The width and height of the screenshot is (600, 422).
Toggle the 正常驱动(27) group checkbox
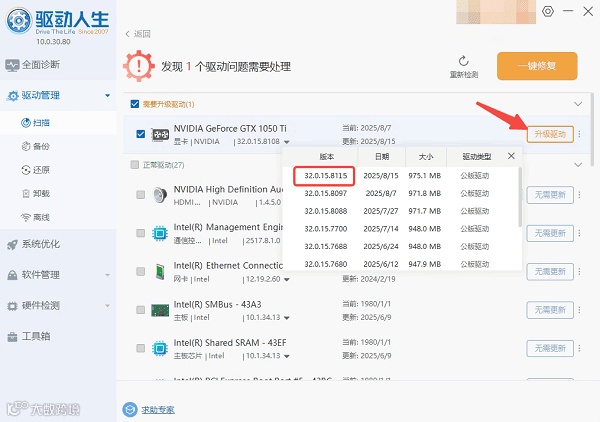pyautogui.click(x=135, y=165)
